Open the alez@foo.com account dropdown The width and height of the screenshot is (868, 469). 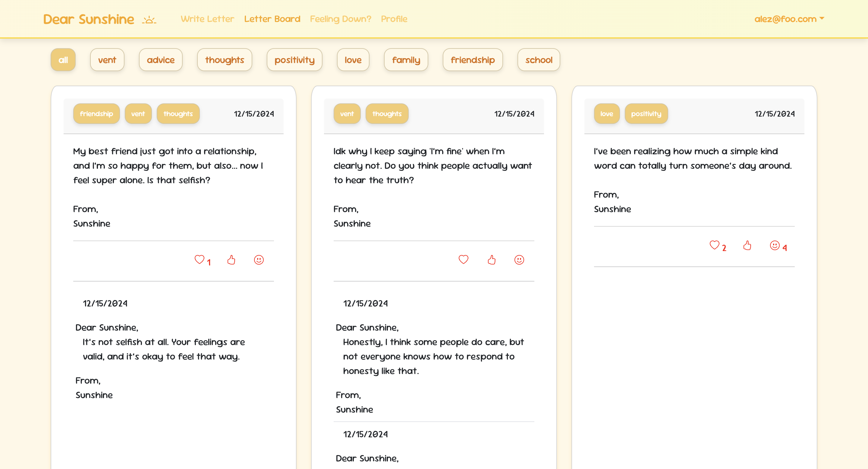789,19
